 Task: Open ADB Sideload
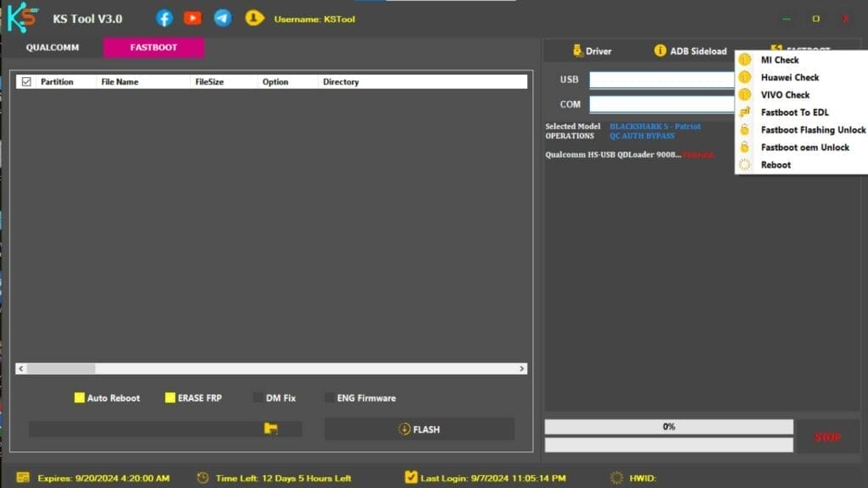tap(687, 51)
